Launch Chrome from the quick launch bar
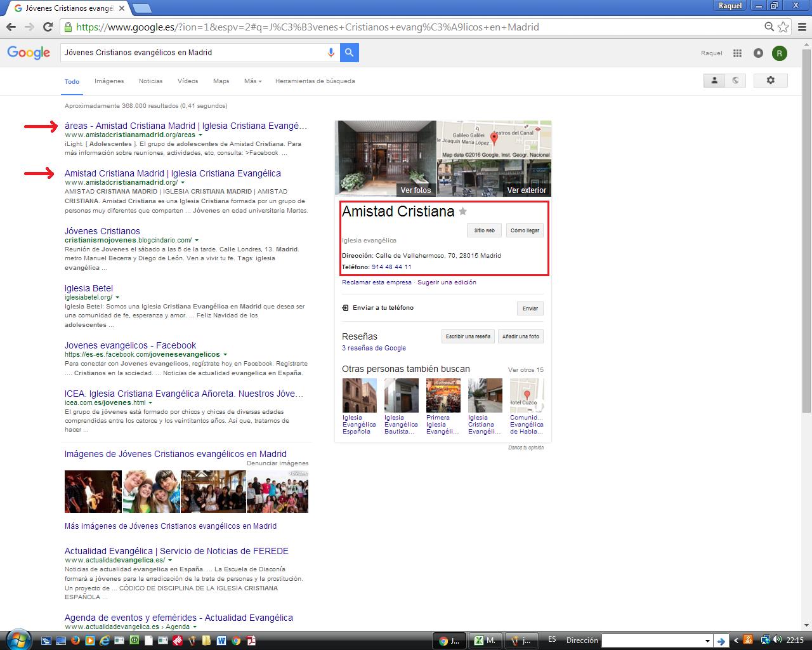812x650 pixels. [x=236, y=641]
